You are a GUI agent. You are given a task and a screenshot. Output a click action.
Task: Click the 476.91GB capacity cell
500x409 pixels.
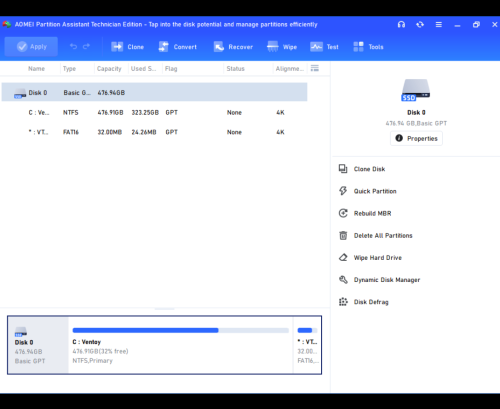110,112
